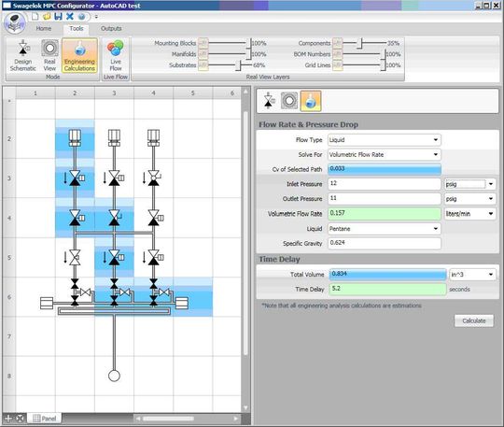Image resolution: width=504 pixels, height=427 pixels.
Task: Click real view icon in right panel header
Action: 289,101
